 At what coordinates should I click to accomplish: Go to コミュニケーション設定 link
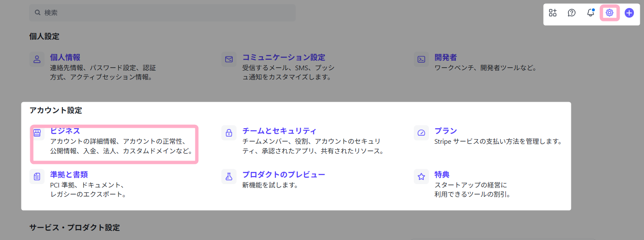tap(284, 58)
